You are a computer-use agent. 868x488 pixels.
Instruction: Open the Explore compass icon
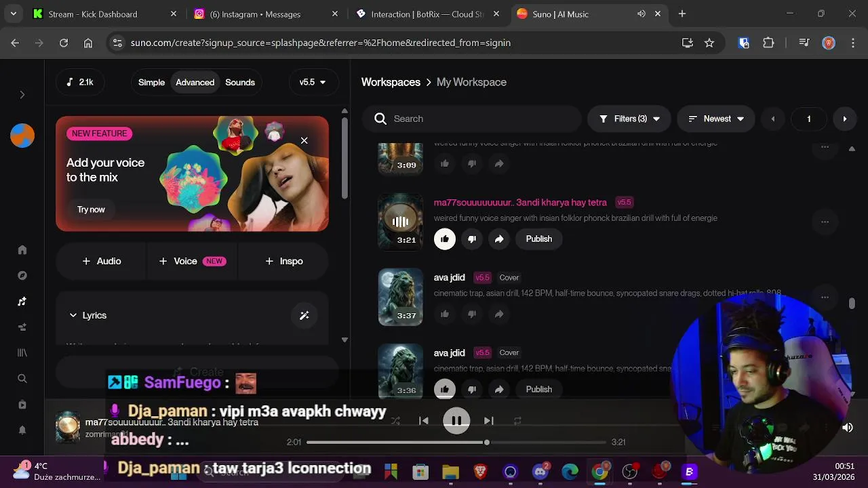[22, 276]
